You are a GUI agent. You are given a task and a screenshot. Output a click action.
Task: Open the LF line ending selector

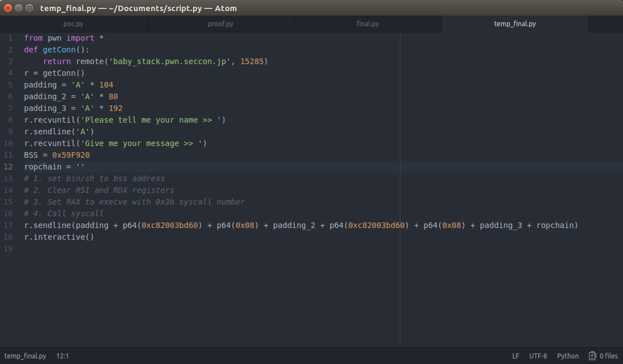pos(515,356)
